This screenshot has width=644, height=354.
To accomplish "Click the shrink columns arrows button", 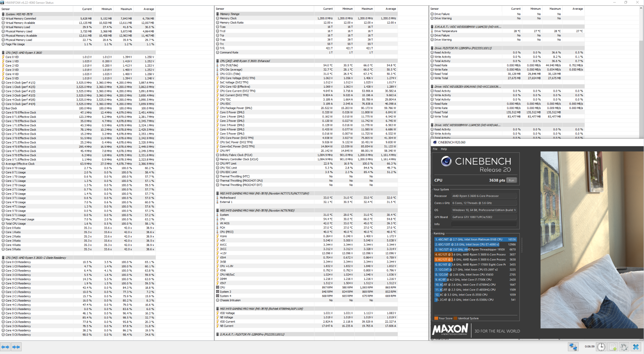I will (x=16, y=347).
